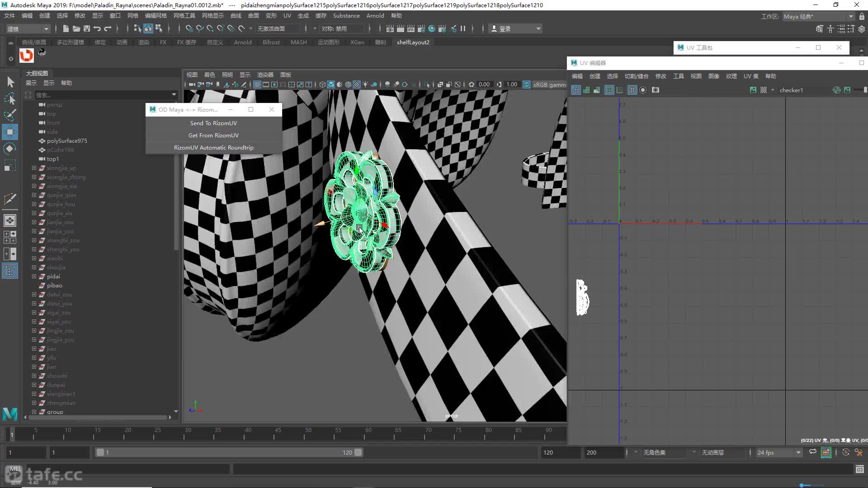The image size is (868, 488).
Task: Click the time range slider bar
Action: (229, 452)
